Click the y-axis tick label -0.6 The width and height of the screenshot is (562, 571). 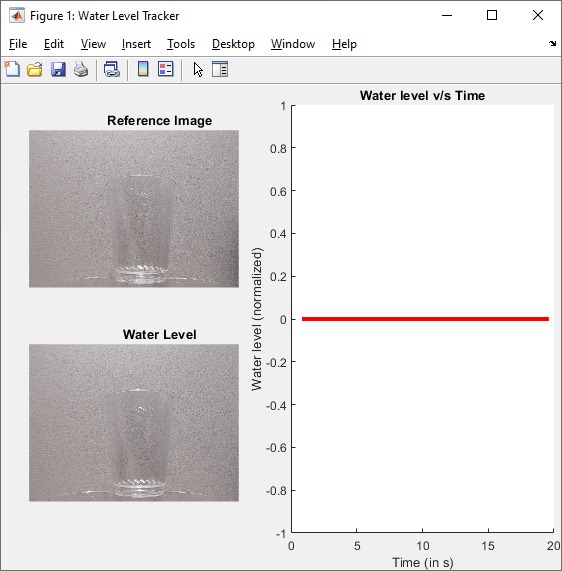[276, 448]
